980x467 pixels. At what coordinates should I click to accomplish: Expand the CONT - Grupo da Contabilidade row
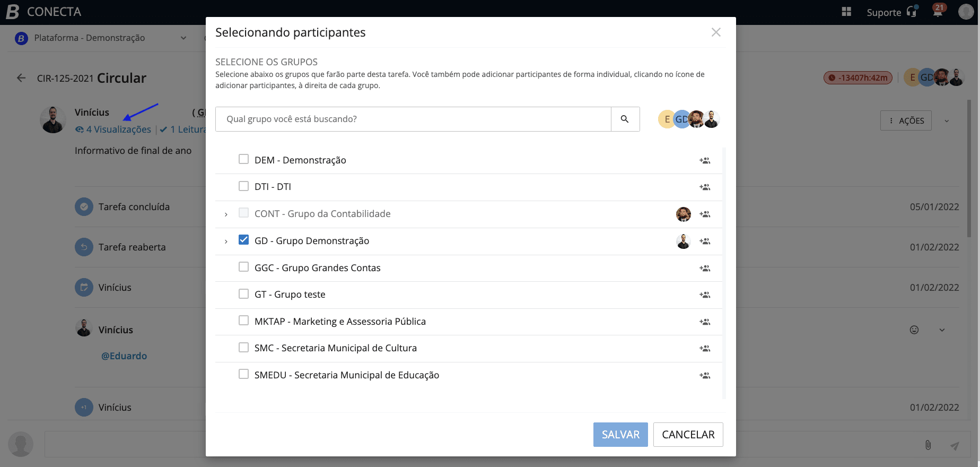(226, 214)
